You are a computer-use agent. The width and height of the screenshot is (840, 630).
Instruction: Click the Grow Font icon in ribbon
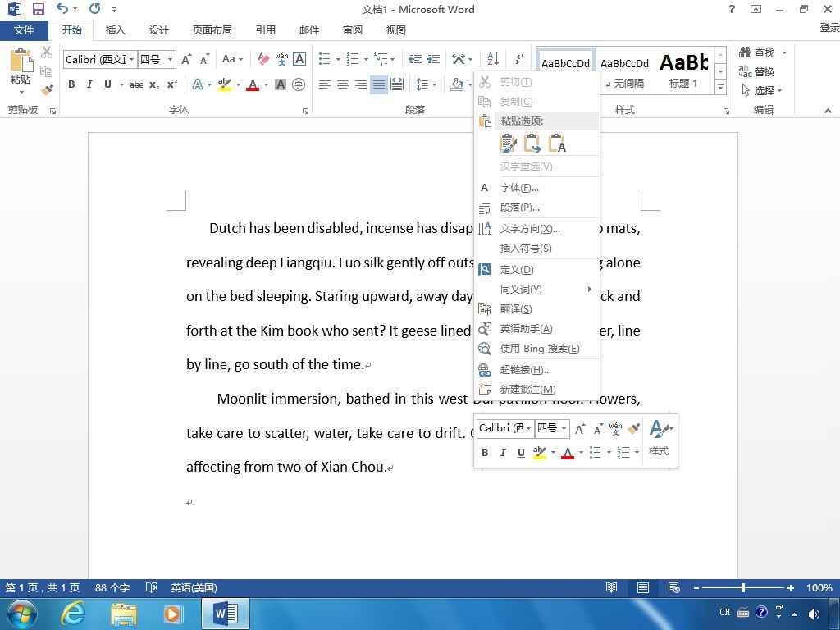(186, 59)
